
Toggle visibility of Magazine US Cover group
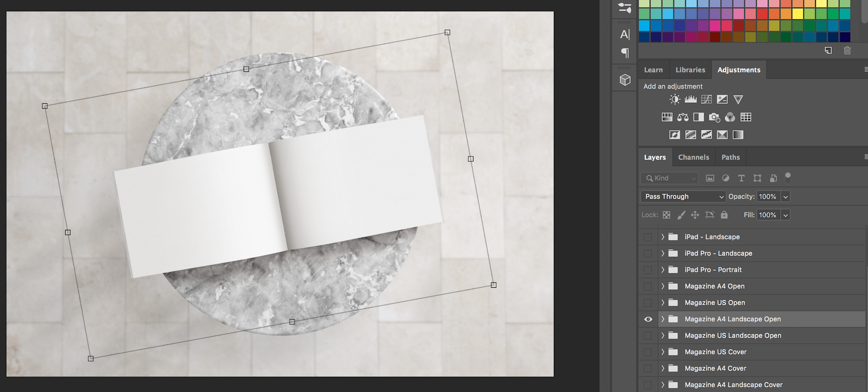click(x=648, y=352)
